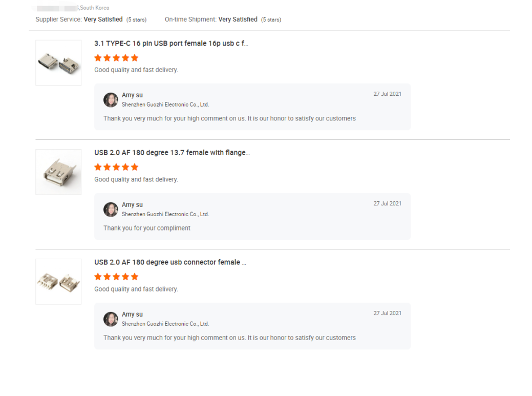Open Shenzhen Guozhi Electronic link in the third reply

pos(165,324)
